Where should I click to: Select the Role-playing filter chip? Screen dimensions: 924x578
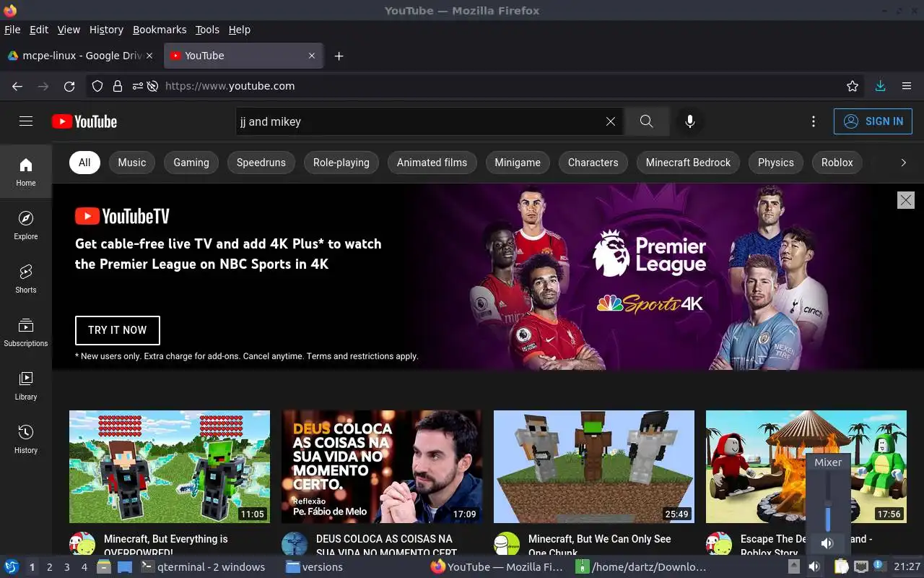coord(341,163)
